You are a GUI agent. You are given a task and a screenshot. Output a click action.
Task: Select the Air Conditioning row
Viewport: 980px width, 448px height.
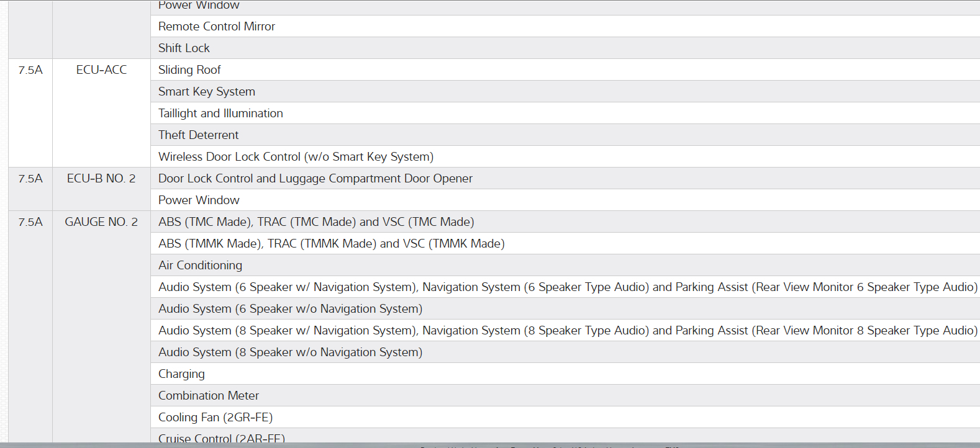tap(200, 265)
